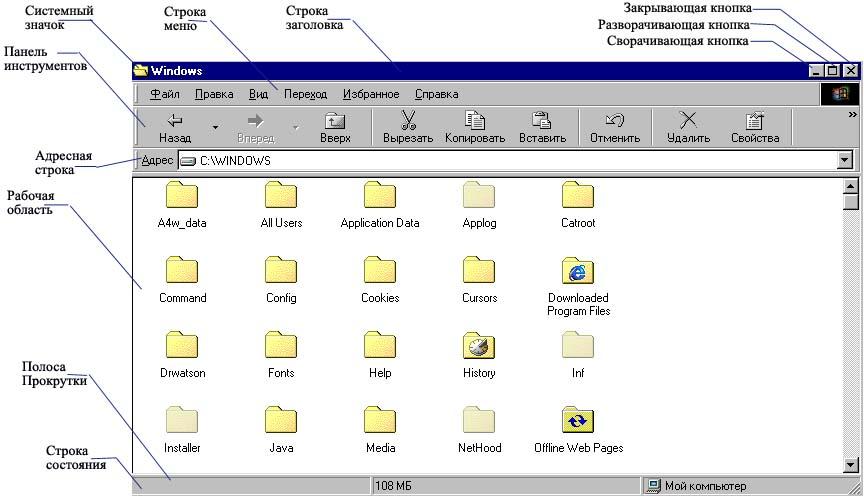Select the Offline Web Pages folder
Viewport: 864px width, 496px height.
pos(578,421)
